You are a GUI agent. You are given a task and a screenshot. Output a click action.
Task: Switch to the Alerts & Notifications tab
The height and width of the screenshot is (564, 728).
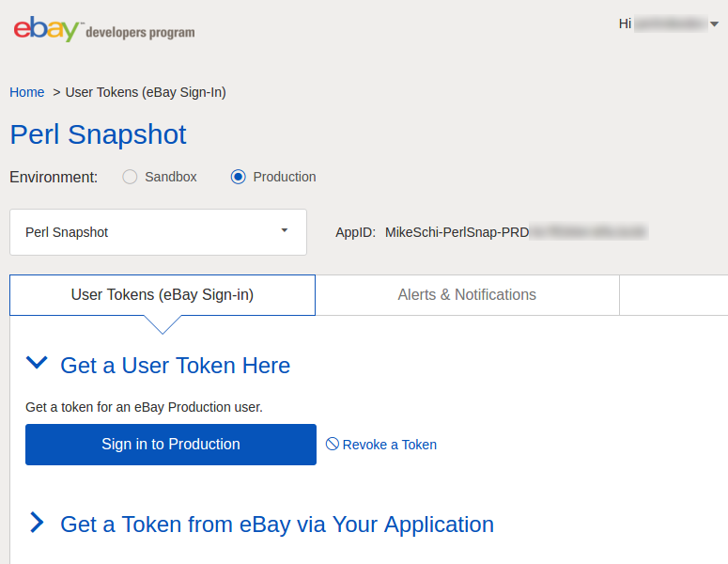467,295
